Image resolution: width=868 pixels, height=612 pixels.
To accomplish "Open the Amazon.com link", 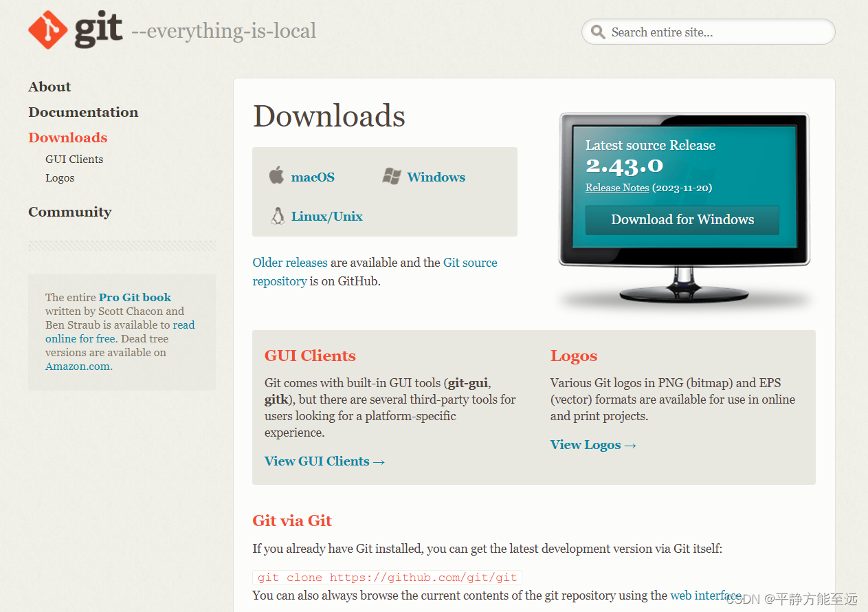I will click(78, 366).
